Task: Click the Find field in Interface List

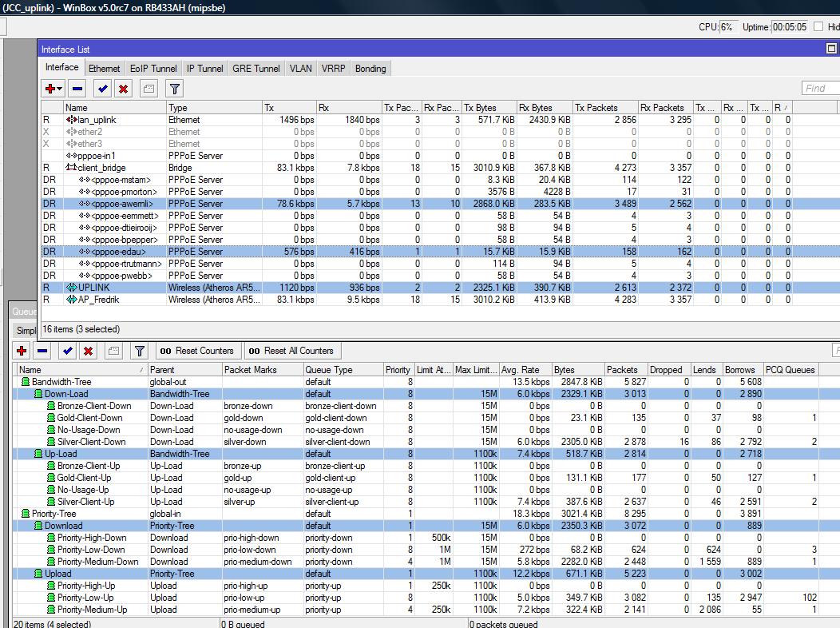Action: pos(821,89)
